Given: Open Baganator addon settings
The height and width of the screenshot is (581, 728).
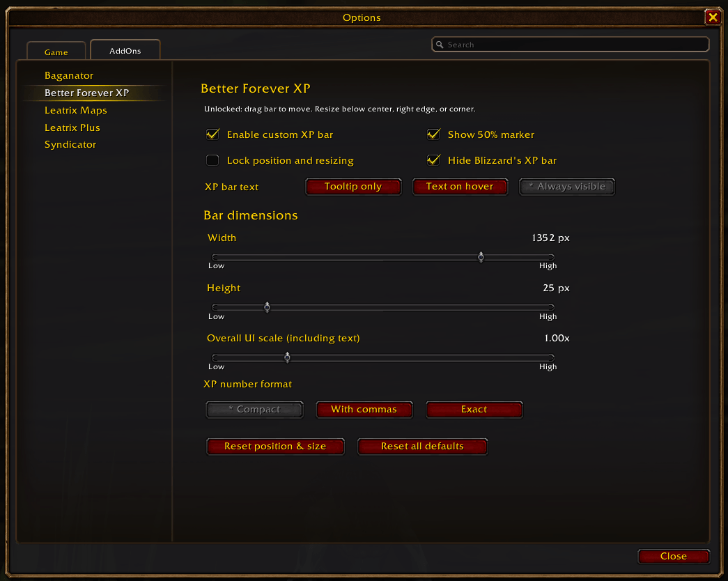Looking at the screenshot, I should tap(69, 75).
